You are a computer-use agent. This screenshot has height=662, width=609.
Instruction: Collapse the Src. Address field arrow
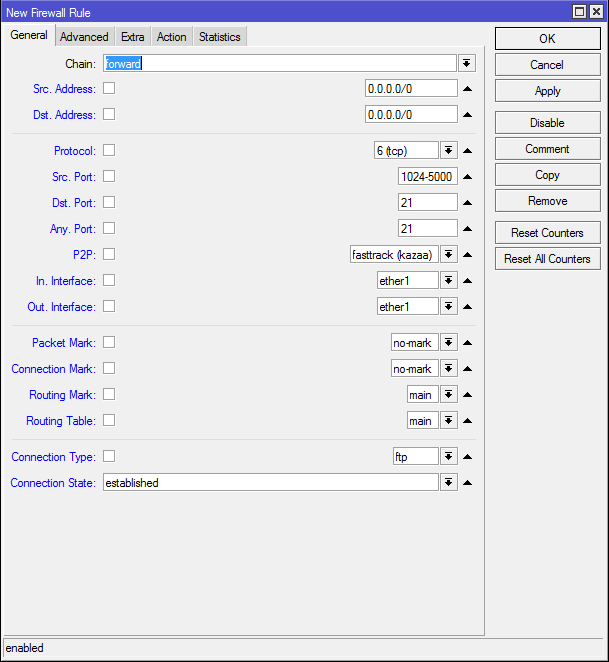pyautogui.click(x=467, y=89)
